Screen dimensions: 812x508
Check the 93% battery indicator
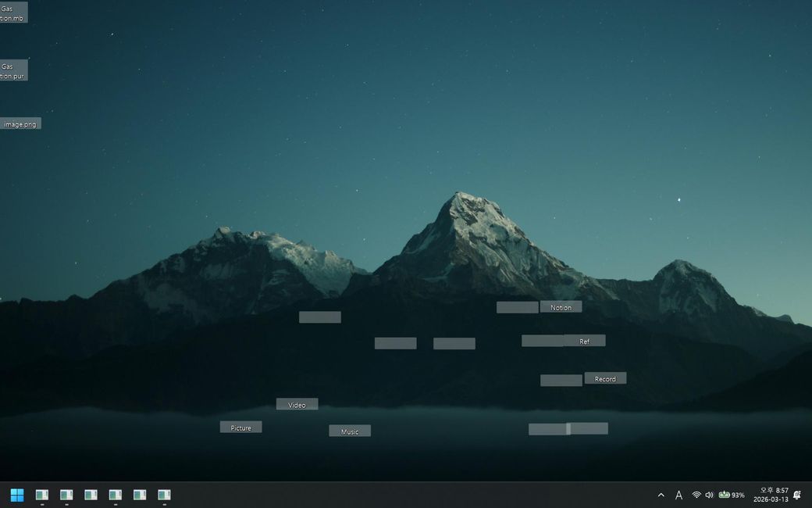point(732,495)
